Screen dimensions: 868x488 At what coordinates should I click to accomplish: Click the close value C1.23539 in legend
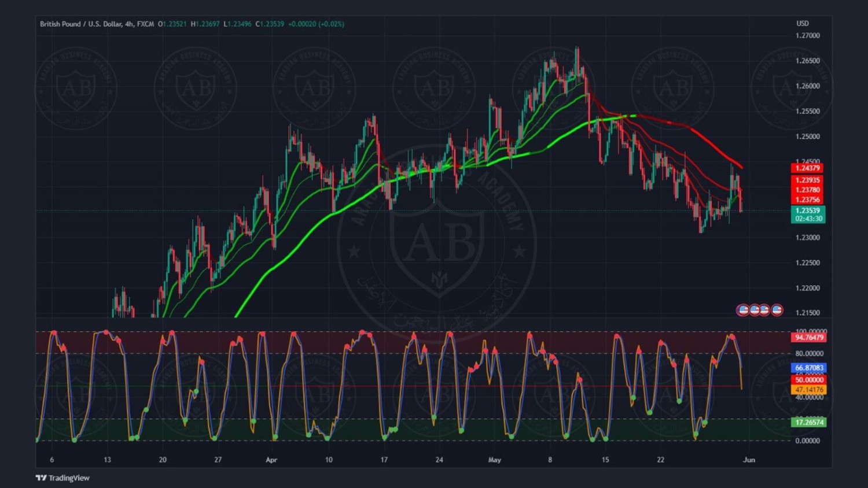click(x=270, y=24)
